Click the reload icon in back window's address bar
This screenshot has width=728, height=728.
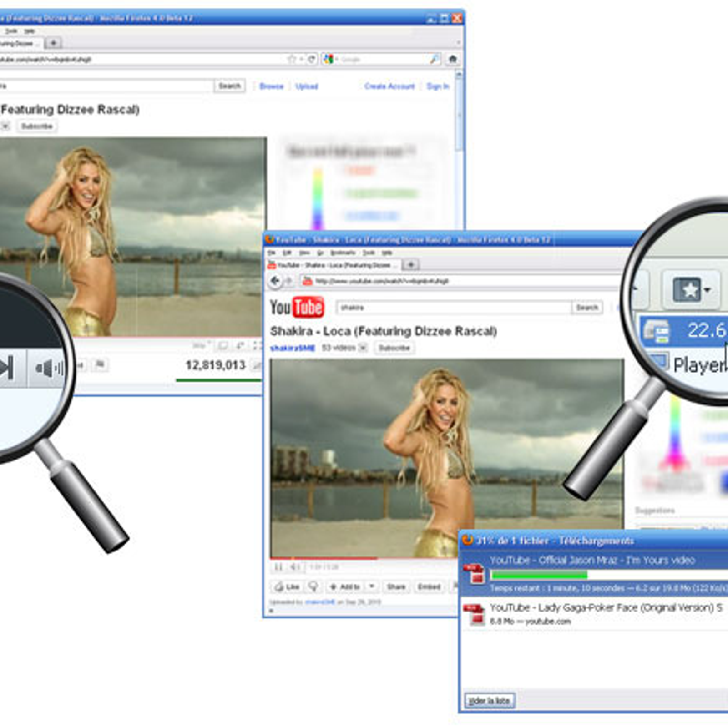(312, 59)
